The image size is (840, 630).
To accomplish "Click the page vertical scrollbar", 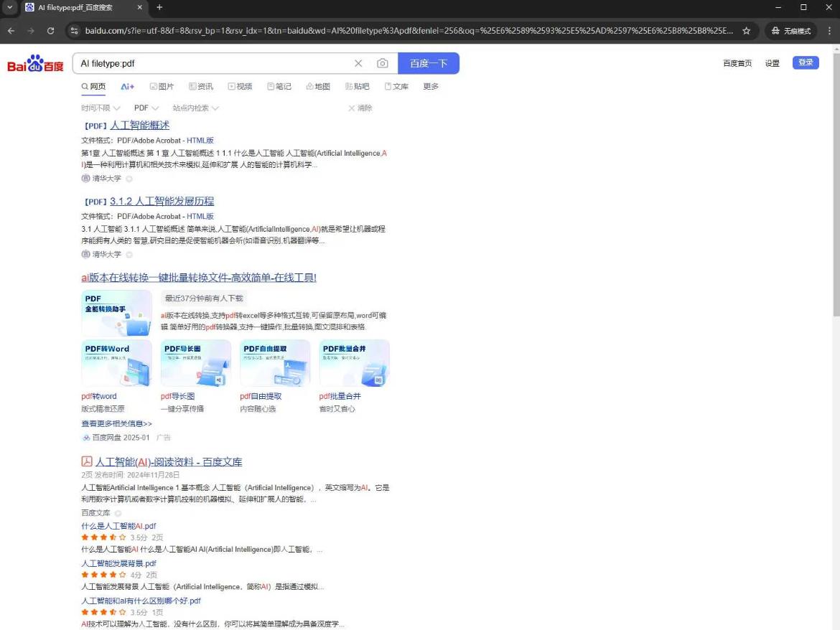I will (836, 184).
